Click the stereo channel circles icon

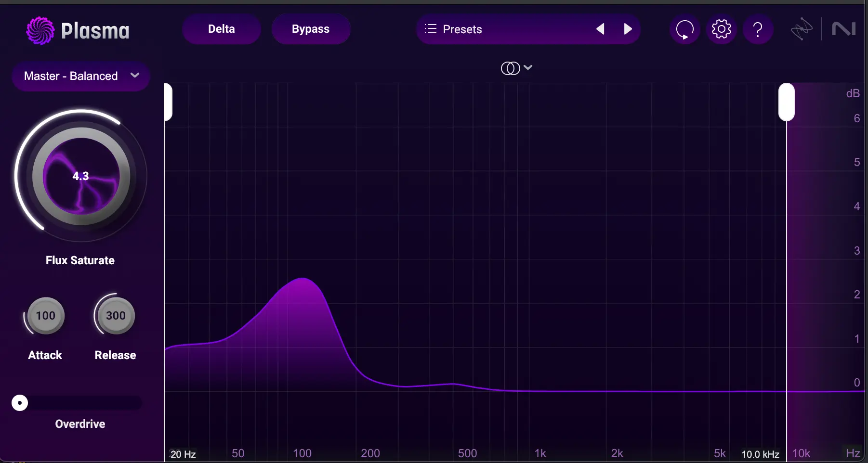click(x=511, y=68)
